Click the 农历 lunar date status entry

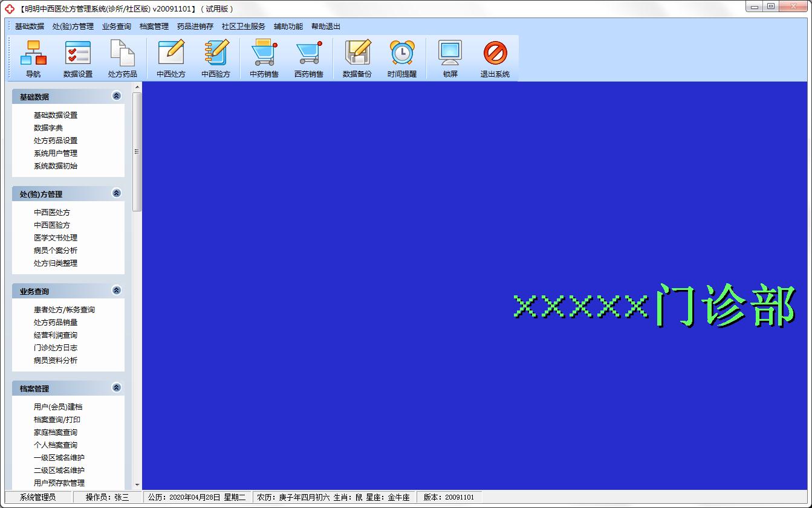(334, 497)
